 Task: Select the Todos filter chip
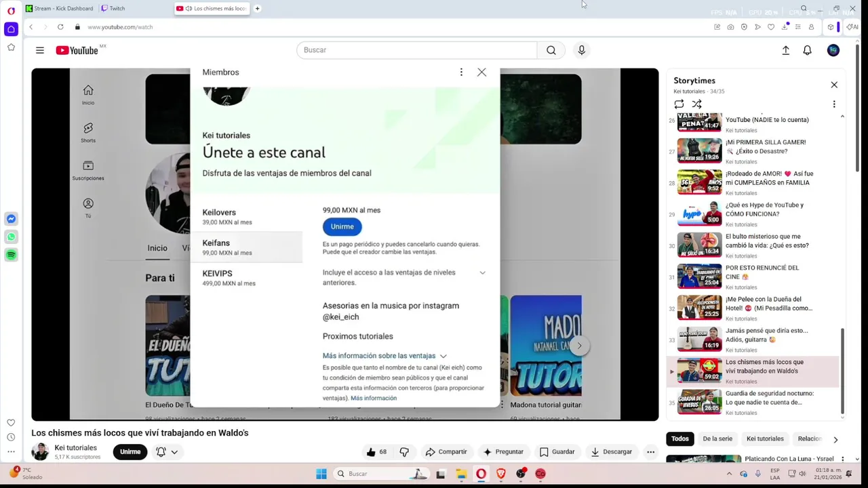click(x=680, y=439)
